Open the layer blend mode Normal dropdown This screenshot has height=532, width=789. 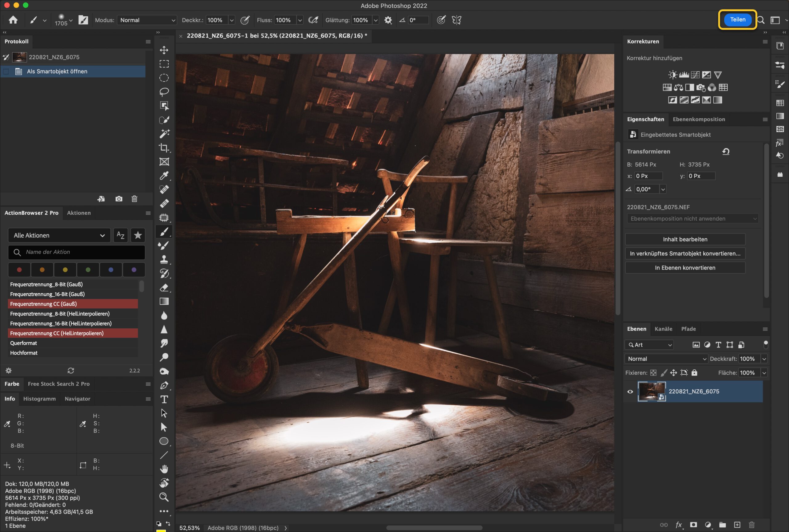pyautogui.click(x=666, y=359)
